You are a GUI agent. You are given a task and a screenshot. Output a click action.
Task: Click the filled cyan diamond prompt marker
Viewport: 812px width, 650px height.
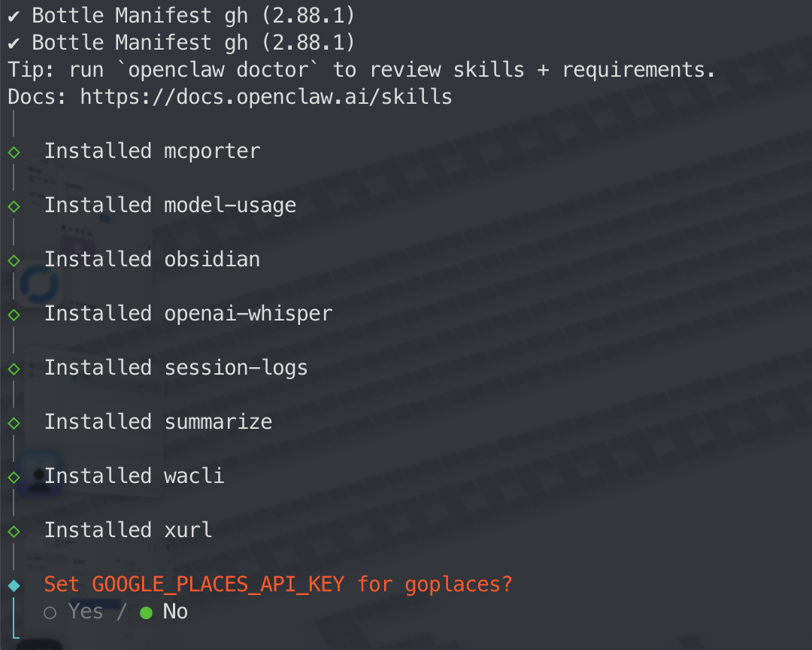pyautogui.click(x=14, y=585)
